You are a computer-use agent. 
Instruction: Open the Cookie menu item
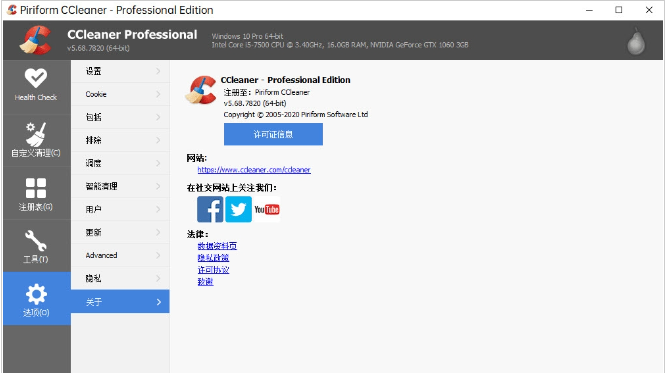pos(120,94)
